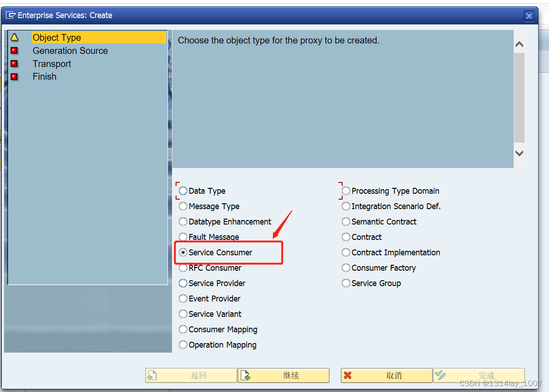Select the Consumer Factory radio button
The image size is (549, 392).
346,268
